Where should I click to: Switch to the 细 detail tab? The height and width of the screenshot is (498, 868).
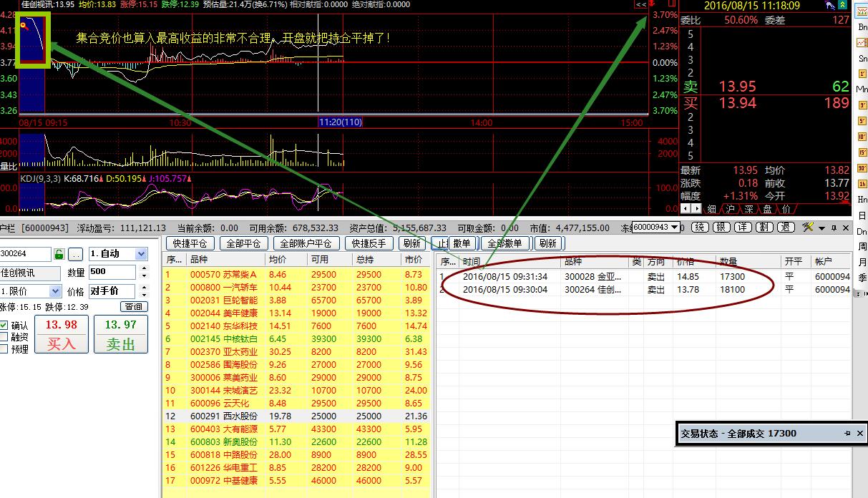coord(711,209)
